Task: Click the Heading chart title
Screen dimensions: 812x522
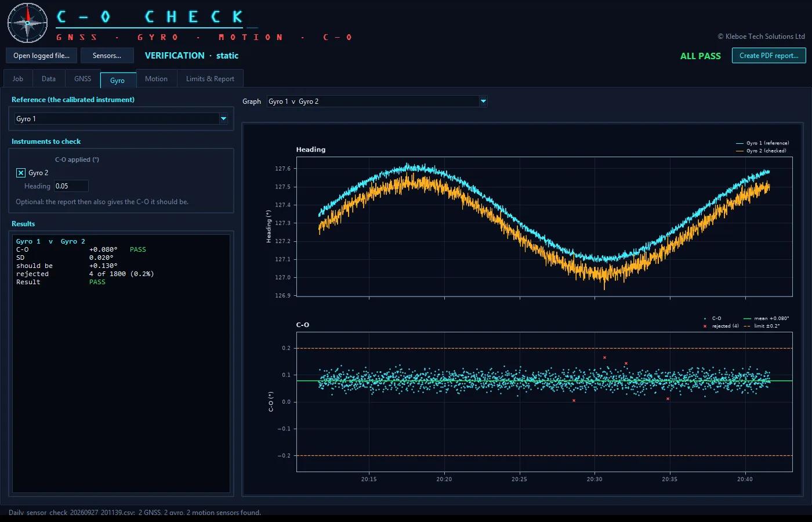Action: pos(311,150)
